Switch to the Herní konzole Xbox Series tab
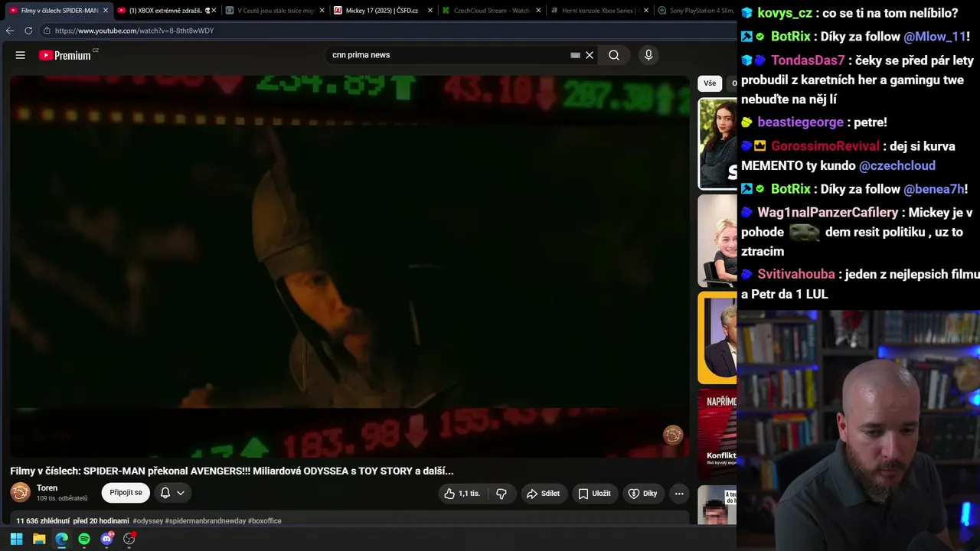Screen dimensions: 980x551 [599, 11]
